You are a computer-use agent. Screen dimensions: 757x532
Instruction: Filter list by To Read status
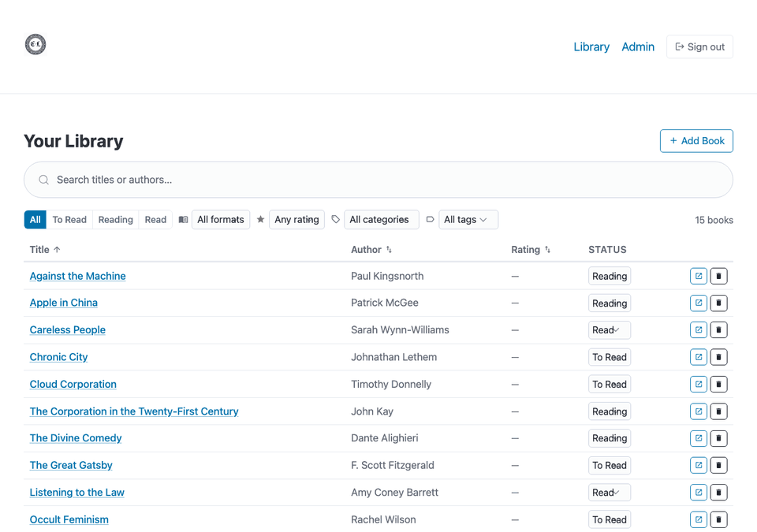[x=69, y=220]
